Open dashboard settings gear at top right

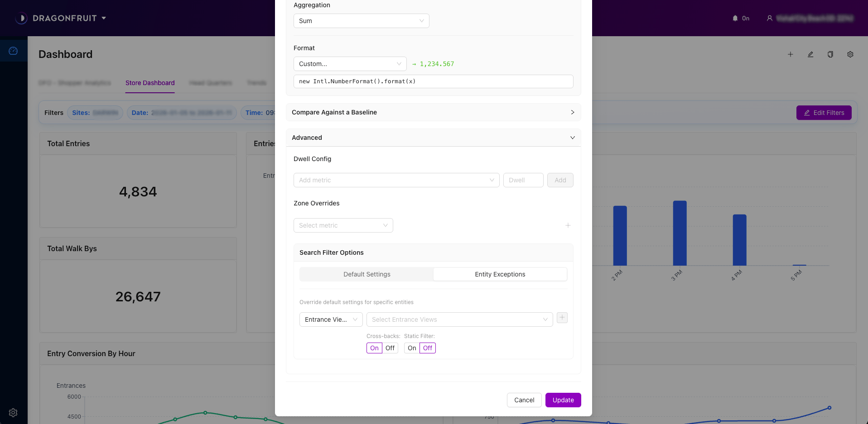coord(850,54)
